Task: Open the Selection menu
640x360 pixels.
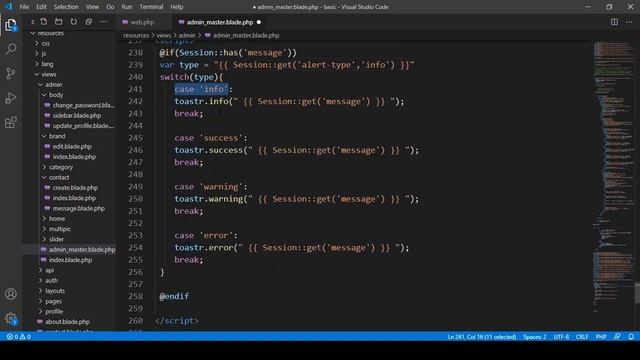Action: [x=66, y=7]
